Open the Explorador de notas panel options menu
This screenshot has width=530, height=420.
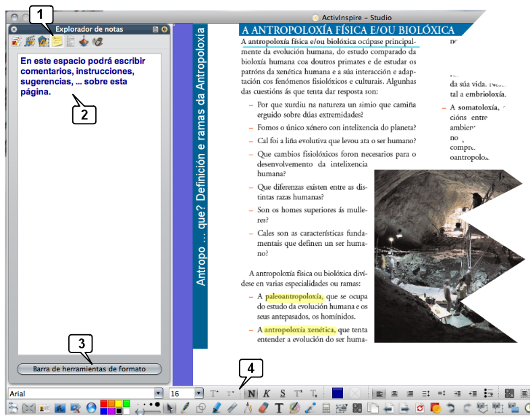click(155, 29)
